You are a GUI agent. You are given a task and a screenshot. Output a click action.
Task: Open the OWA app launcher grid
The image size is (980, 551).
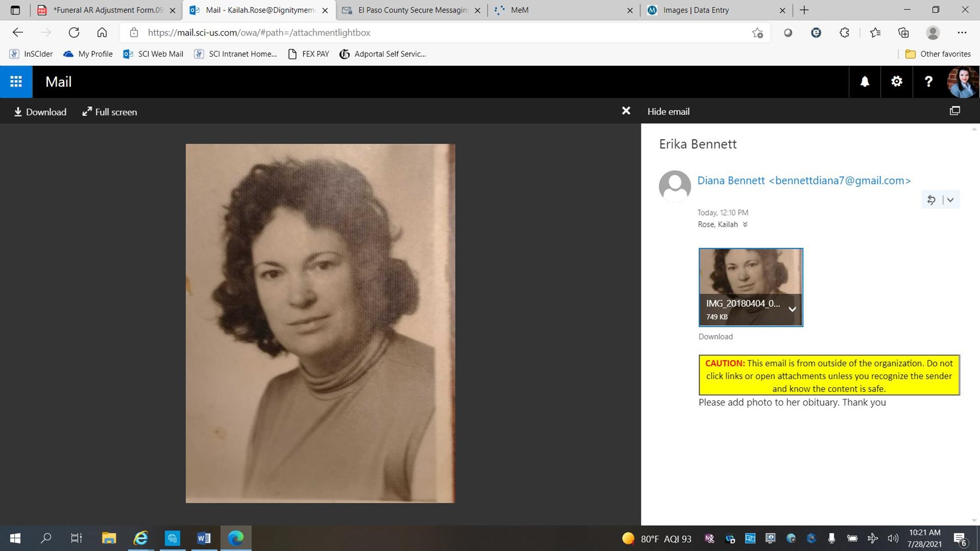[x=16, y=82]
